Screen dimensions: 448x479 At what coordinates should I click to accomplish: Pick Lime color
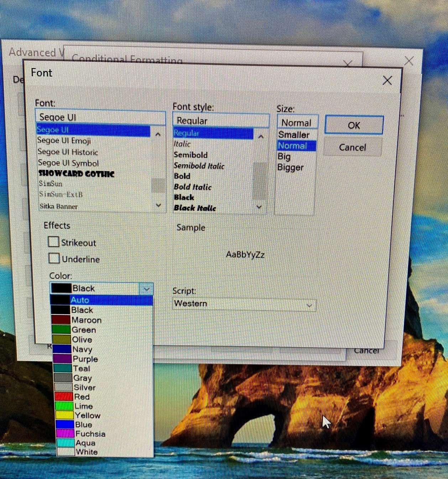(x=104, y=406)
